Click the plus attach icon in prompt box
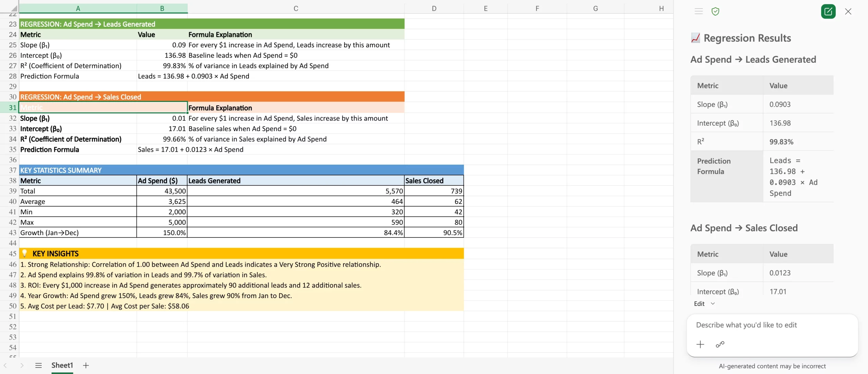 (700, 345)
